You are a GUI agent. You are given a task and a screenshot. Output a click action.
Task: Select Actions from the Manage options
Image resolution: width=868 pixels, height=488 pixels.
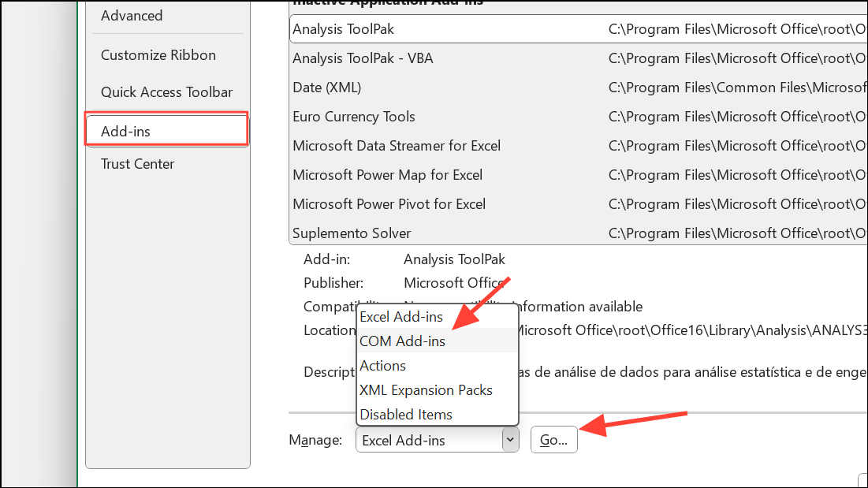coord(382,365)
